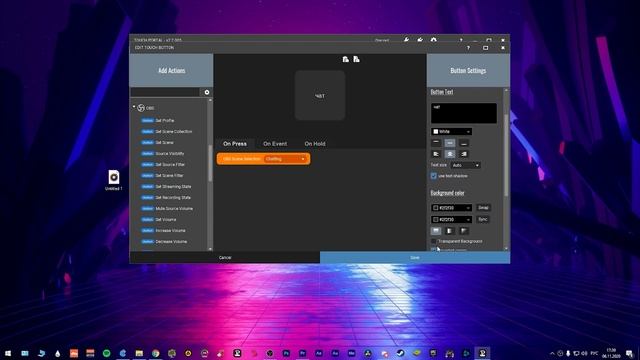Click the blue Save button
Viewport: 640px width, 360px height.
415,258
